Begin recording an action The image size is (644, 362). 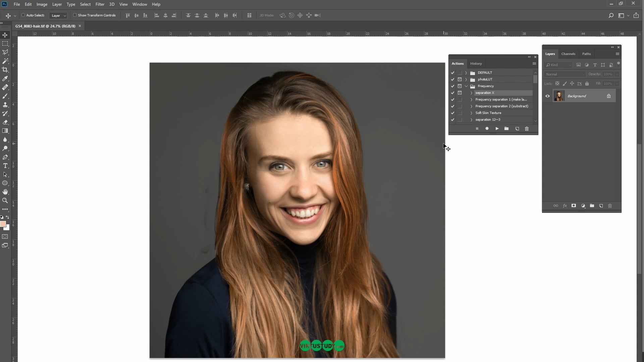pyautogui.click(x=487, y=129)
